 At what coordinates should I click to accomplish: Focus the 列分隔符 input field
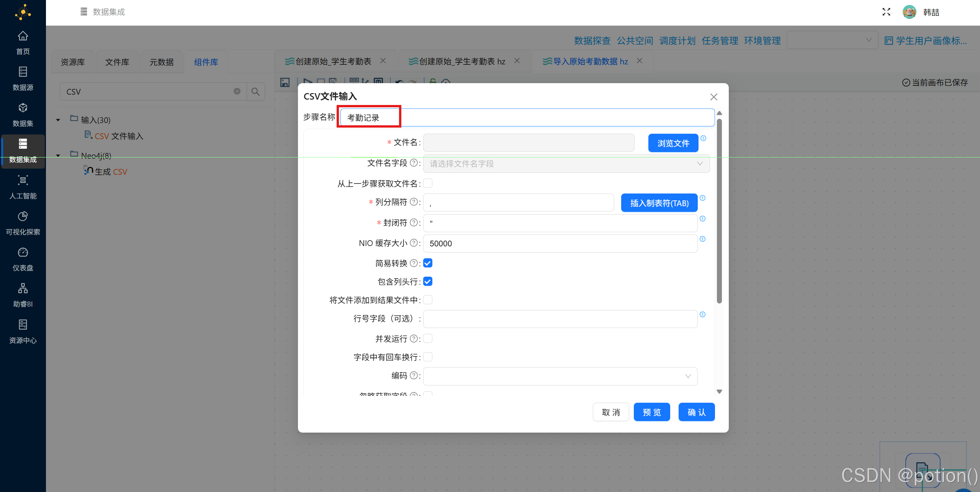[519, 203]
